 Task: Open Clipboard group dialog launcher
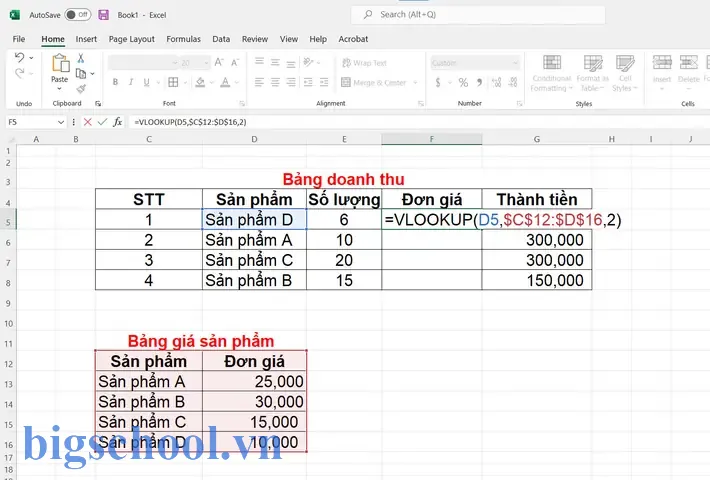[x=98, y=104]
